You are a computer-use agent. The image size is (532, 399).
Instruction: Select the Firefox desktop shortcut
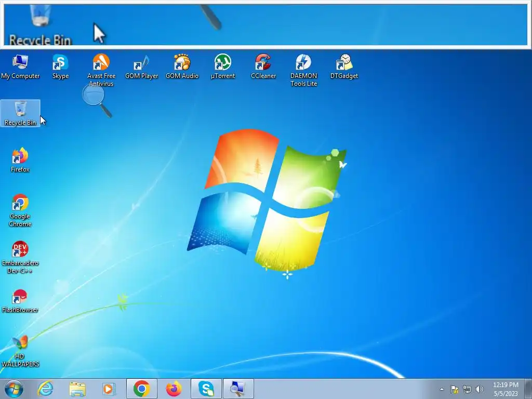[20, 160]
